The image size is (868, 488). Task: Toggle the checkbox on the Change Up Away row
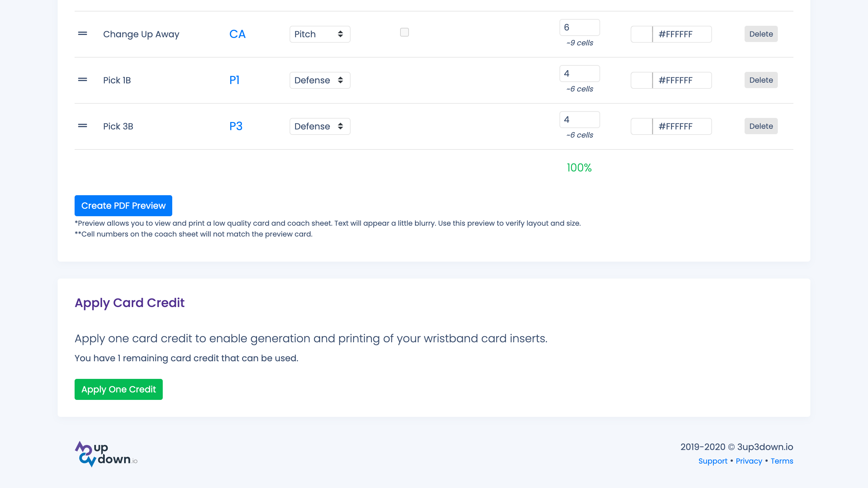pyautogui.click(x=404, y=32)
